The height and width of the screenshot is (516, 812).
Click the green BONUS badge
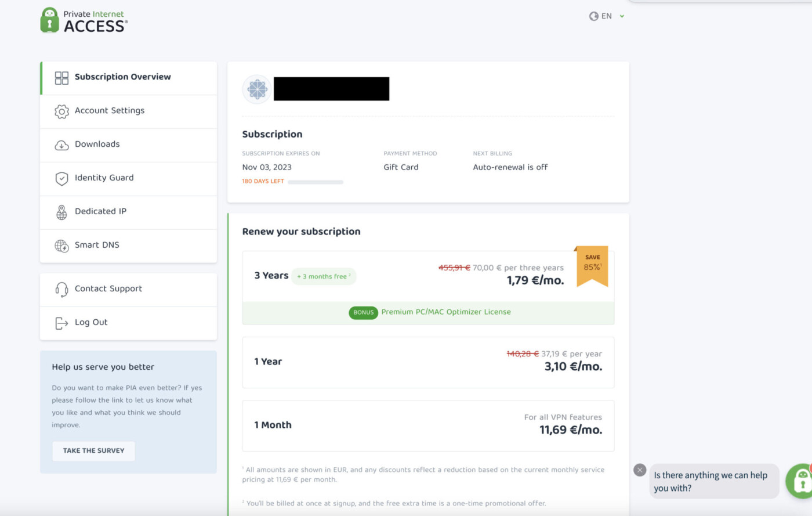pos(364,312)
